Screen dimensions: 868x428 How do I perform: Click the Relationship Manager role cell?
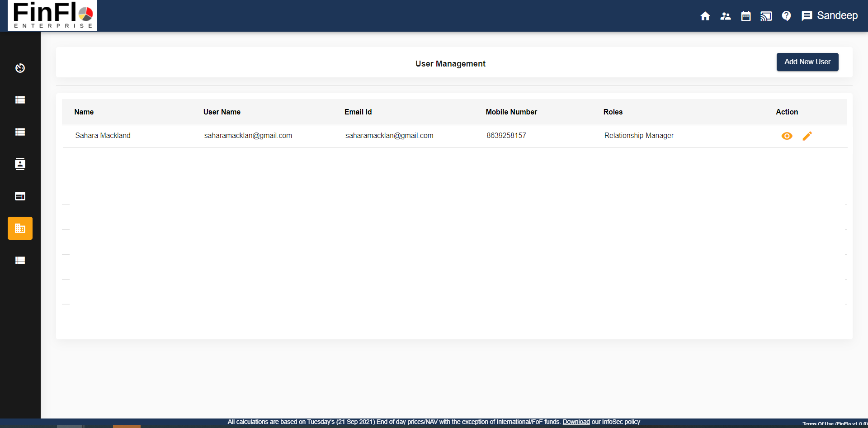(x=639, y=136)
